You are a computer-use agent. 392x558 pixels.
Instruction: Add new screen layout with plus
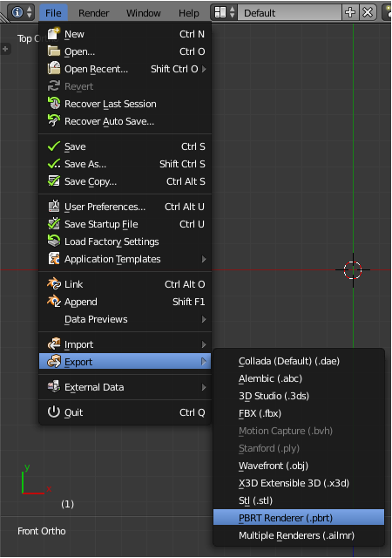350,12
